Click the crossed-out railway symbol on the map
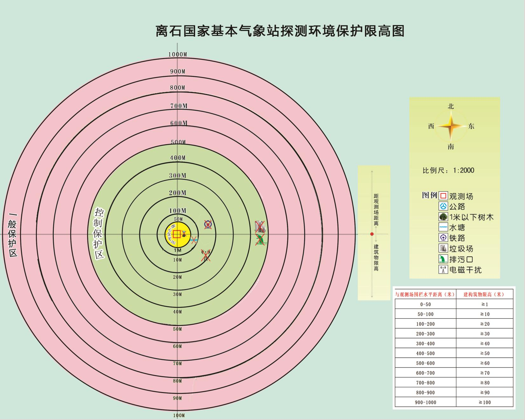 208,225
